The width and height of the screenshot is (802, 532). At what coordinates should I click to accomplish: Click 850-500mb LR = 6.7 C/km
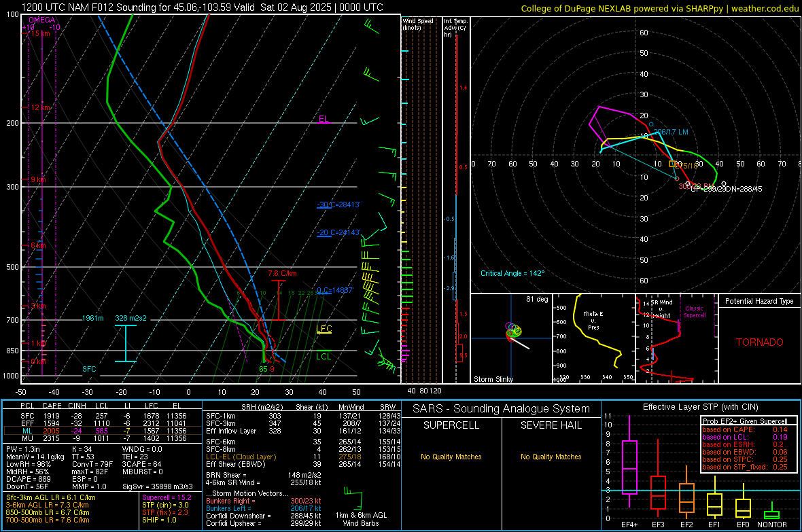[x=48, y=512]
